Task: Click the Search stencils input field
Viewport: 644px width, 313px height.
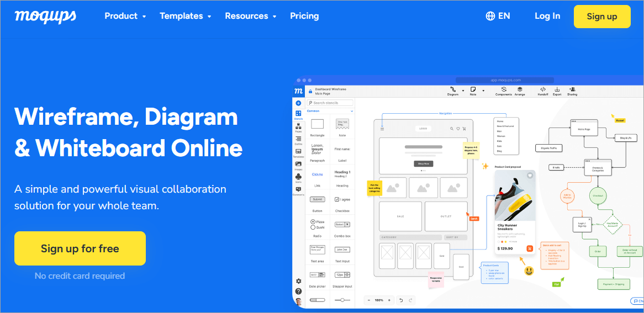Action: pyautogui.click(x=332, y=103)
